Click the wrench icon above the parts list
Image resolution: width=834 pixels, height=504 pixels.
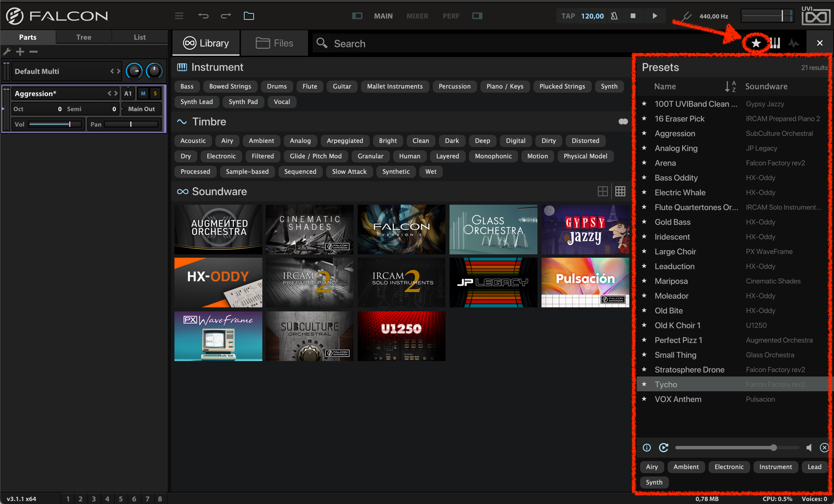[7, 52]
